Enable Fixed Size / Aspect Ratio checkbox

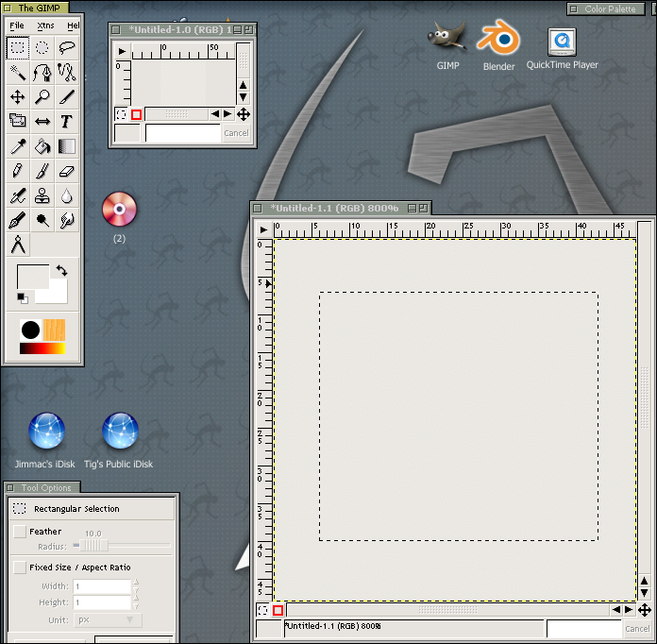20,568
